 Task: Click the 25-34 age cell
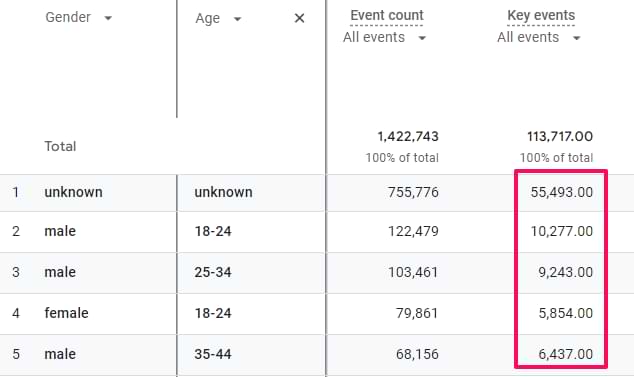pyautogui.click(x=213, y=272)
